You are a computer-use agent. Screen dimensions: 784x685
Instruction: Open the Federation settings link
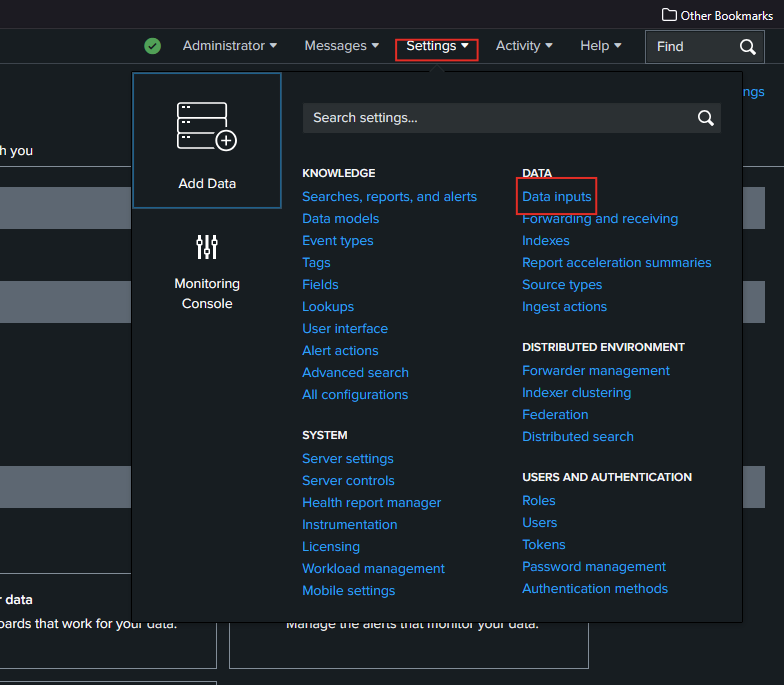pos(555,414)
